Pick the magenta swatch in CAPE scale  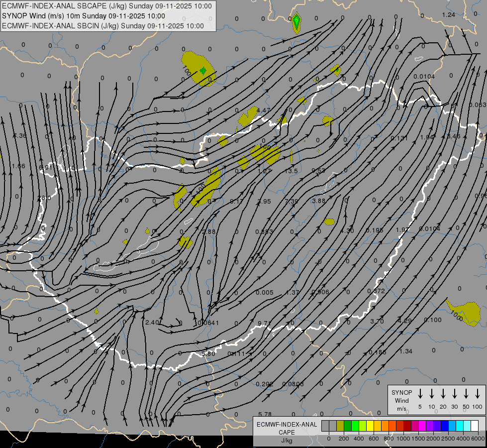tap(422, 426)
